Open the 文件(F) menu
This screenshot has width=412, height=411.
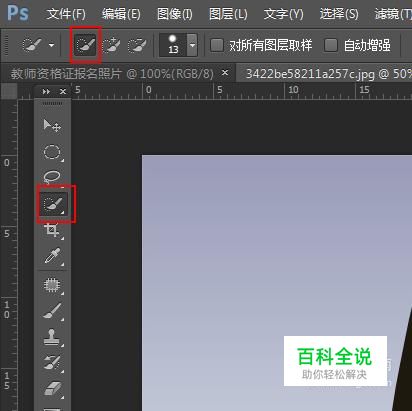(x=66, y=14)
